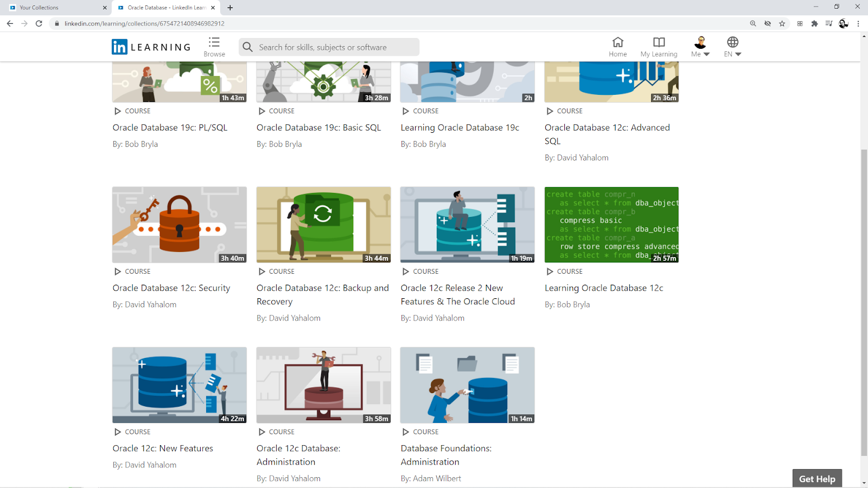The image size is (868, 488).
Task: Go back with browser back arrow
Action: point(10,23)
